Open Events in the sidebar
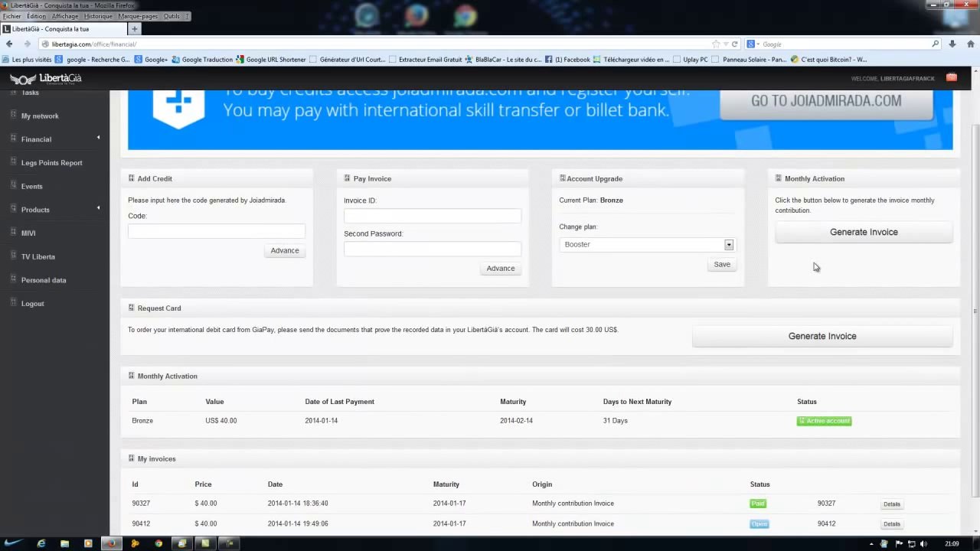The height and width of the screenshot is (551, 980). coord(31,187)
